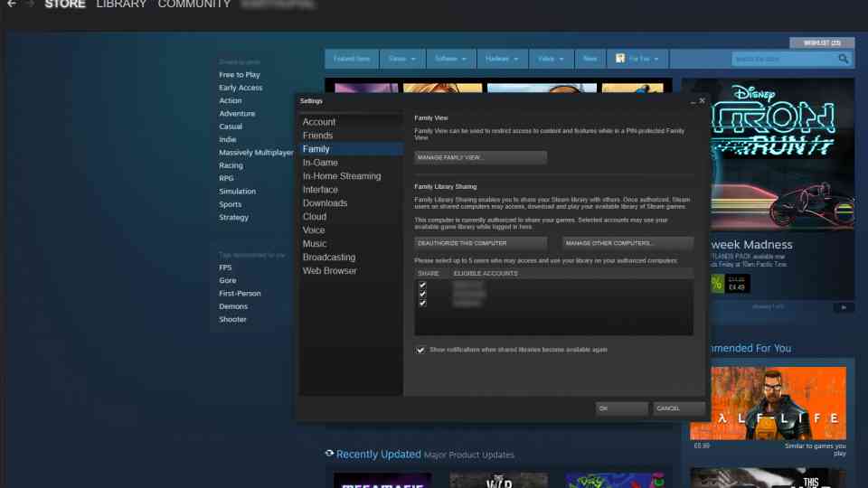Expand the For You dropdown menu
The width and height of the screenshot is (868, 488).
pos(637,59)
